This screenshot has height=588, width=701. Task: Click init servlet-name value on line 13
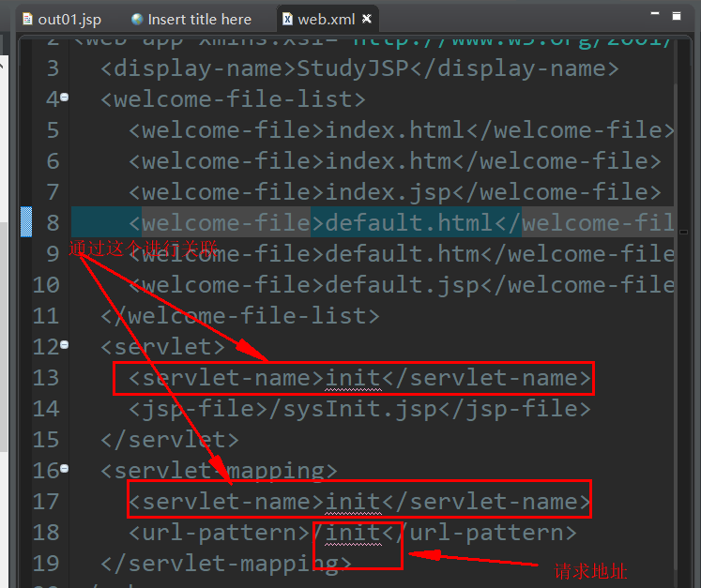click(x=353, y=378)
